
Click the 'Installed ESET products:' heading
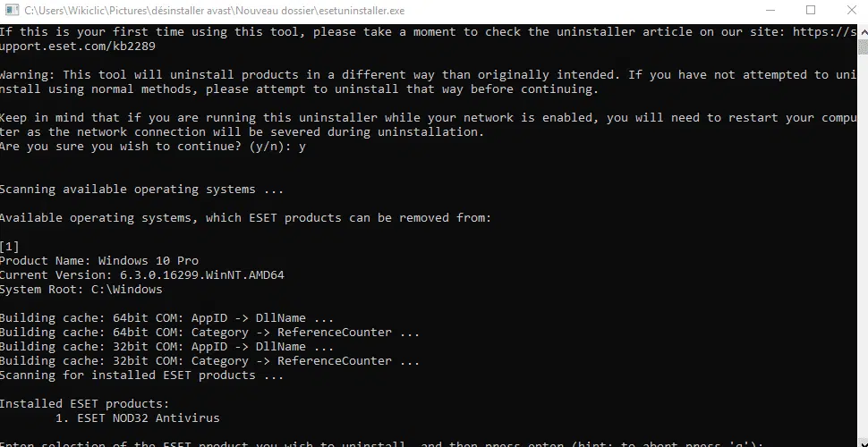tap(85, 404)
